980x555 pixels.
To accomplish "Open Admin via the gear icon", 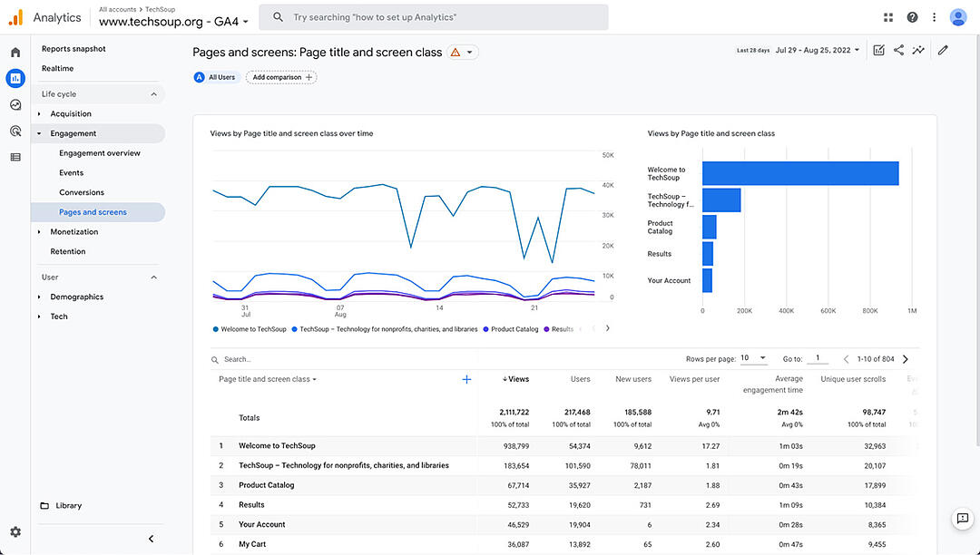I will click(x=14, y=532).
